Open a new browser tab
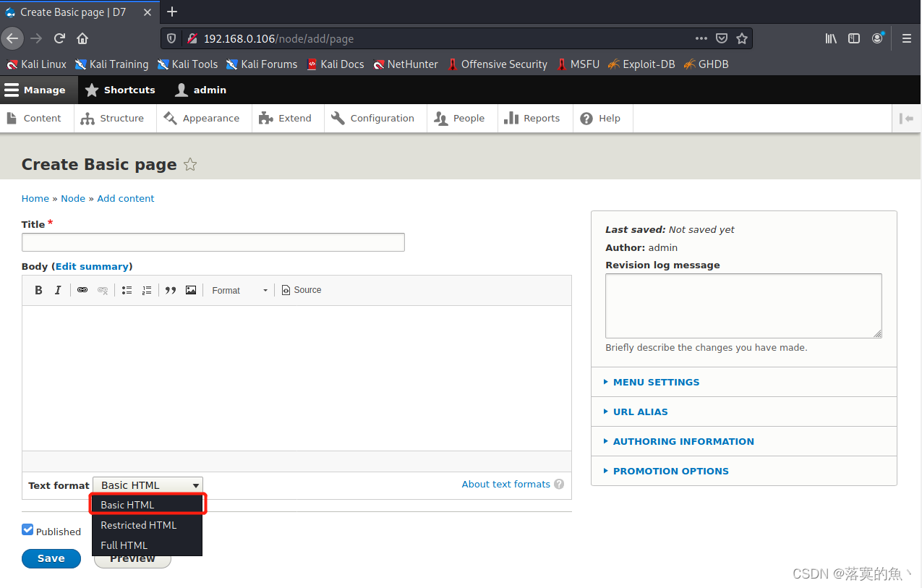Screen dimensions: 922x588 tap(172, 12)
